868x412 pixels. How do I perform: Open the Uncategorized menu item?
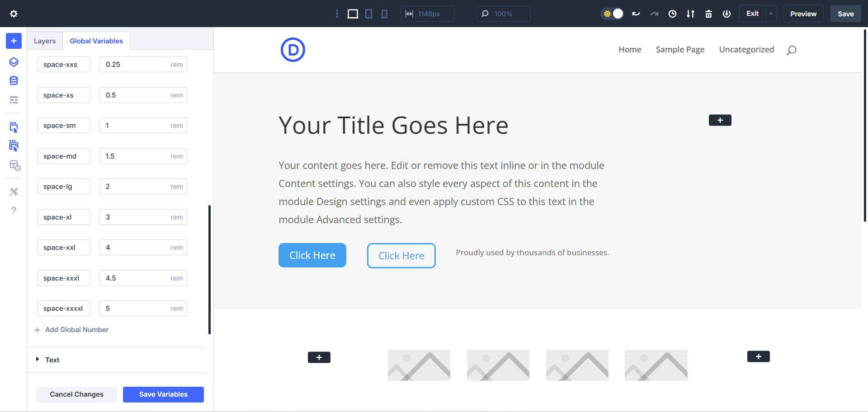click(746, 50)
